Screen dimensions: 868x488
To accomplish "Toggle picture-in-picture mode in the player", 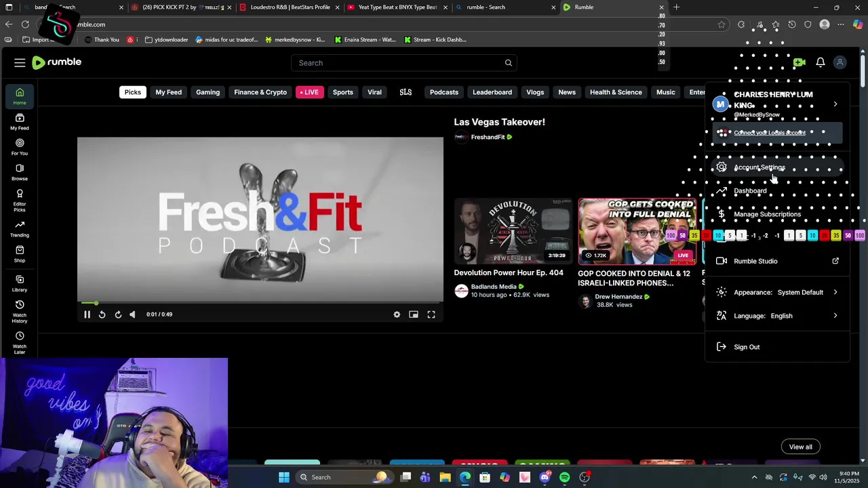I will coord(414,314).
